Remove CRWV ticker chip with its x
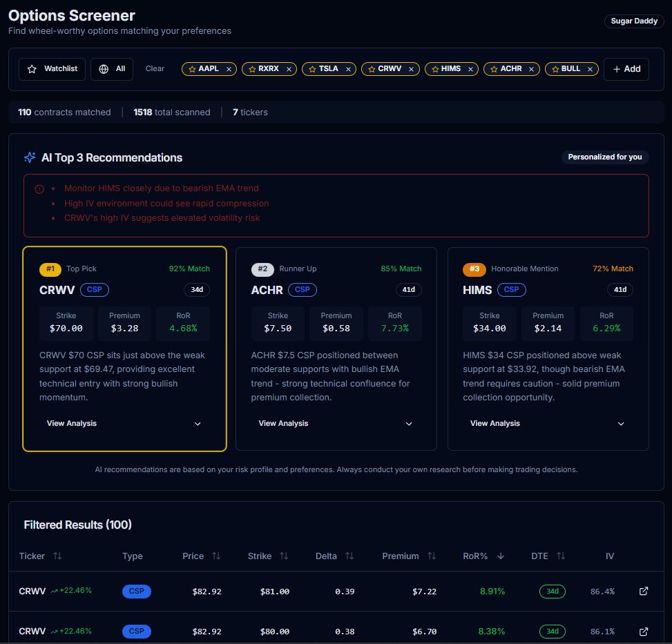The height and width of the screenshot is (644, 672). point(411,69)
